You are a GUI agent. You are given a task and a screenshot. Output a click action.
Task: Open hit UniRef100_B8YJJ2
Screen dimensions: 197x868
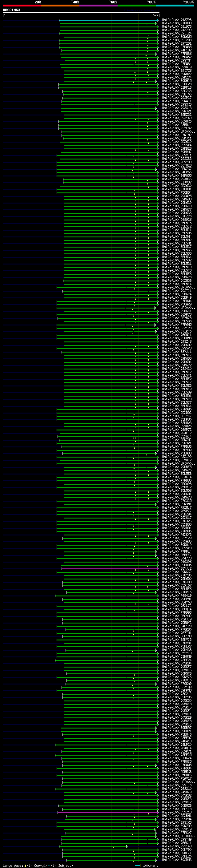pos(177,569)
